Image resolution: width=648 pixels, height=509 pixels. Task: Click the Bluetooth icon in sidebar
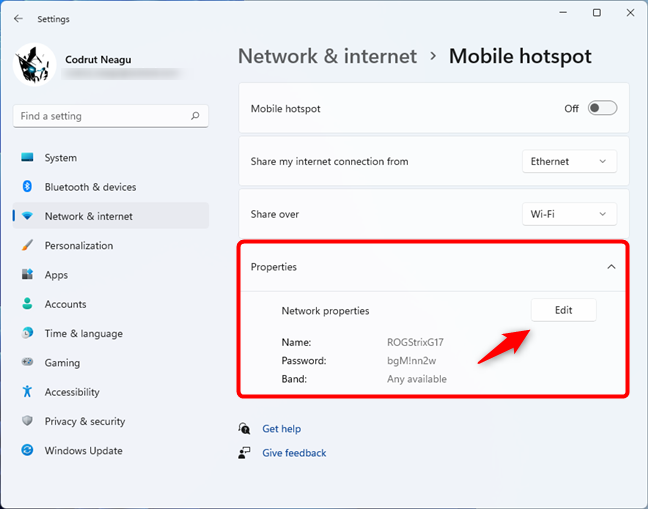[x=27, y=187]
